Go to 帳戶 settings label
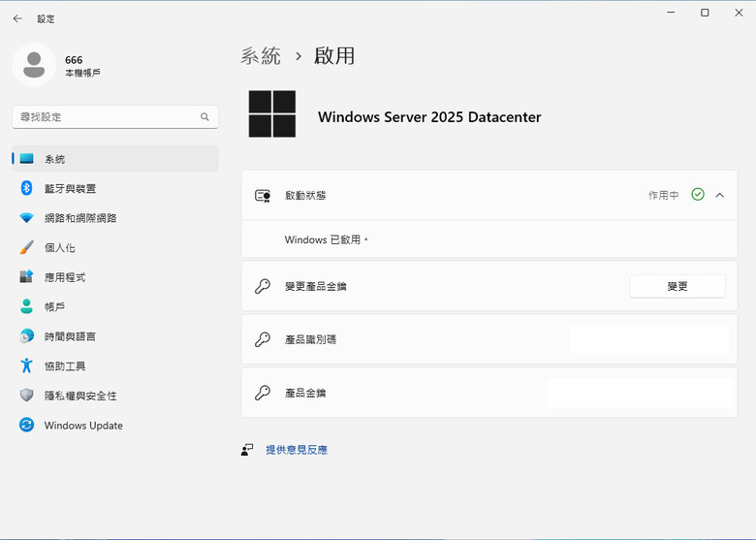This screenshot has height=540, width=756. [x=54, y=306]
